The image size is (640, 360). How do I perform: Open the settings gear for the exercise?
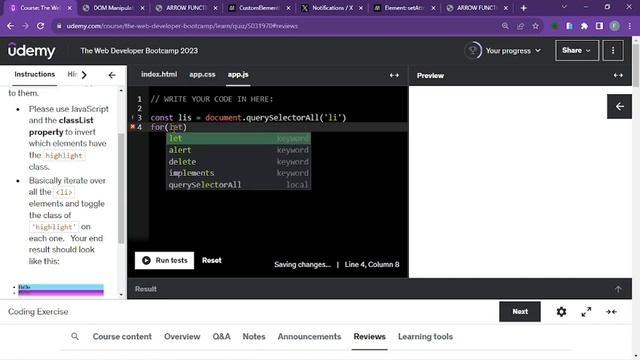561,312
